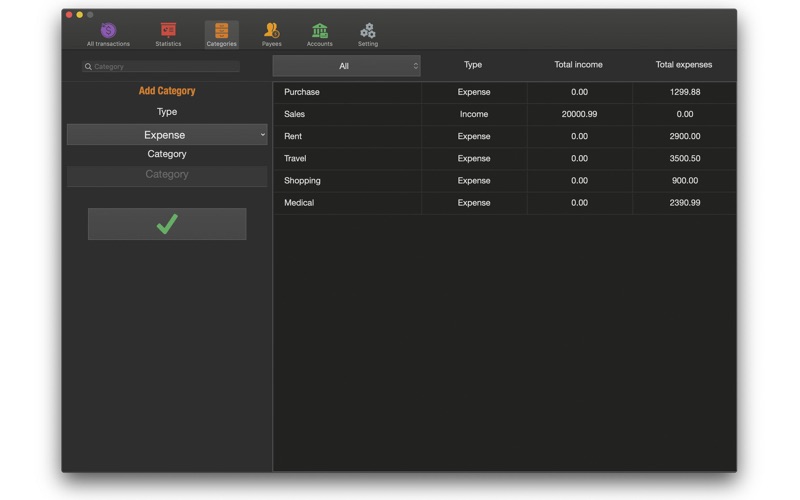
Task: Click the 1299.88 expenses value
Action: 685,92
